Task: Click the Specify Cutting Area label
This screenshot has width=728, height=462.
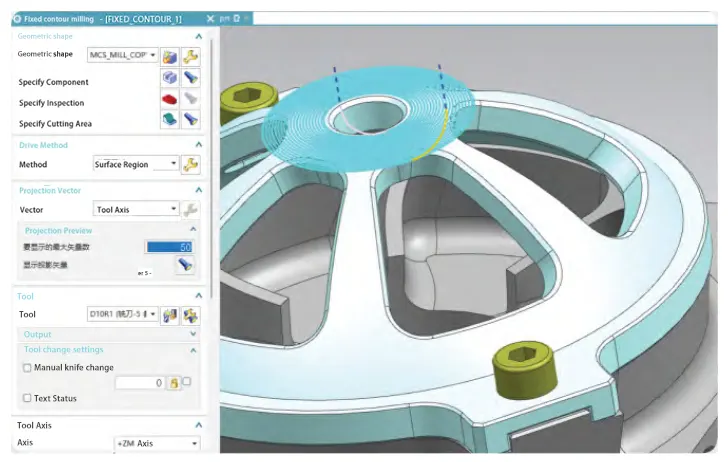Action: click(55, 124)
